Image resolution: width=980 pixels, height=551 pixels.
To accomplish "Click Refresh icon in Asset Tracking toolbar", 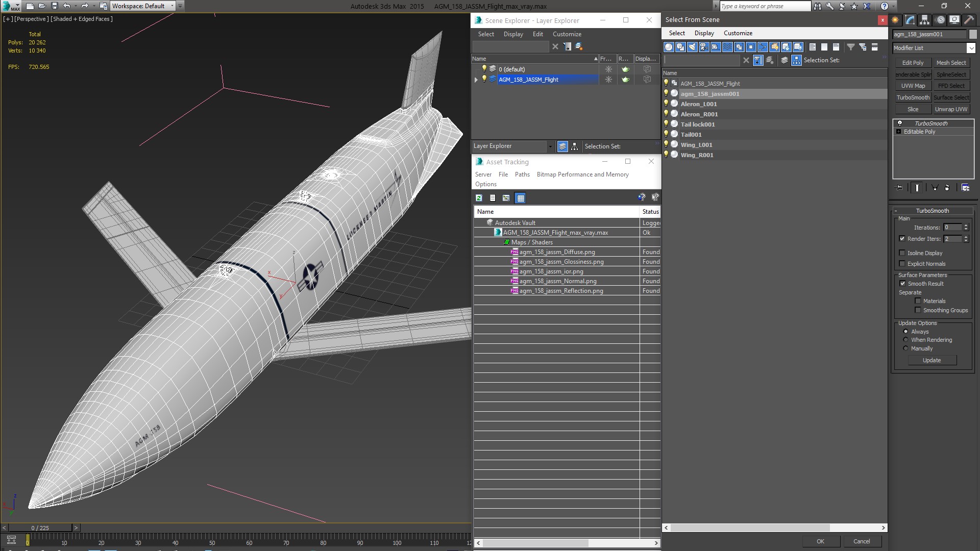I will (x=479, y=198).
